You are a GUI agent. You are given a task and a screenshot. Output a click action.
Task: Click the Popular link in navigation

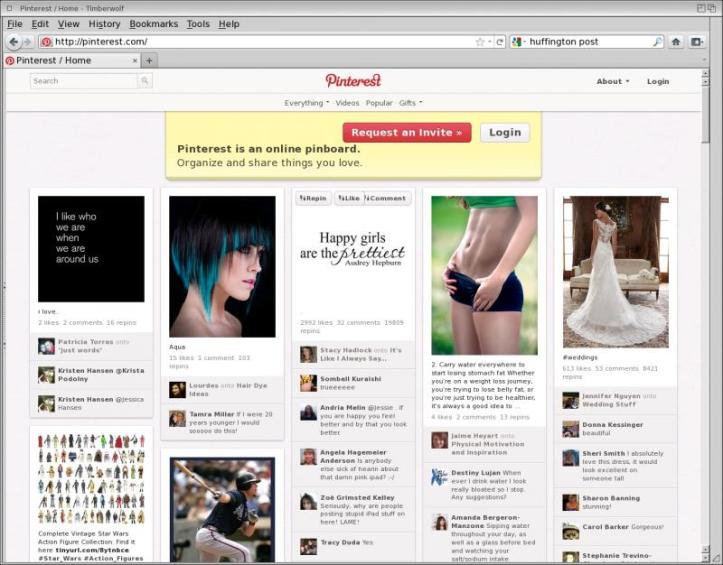click(x=379, y=103)
